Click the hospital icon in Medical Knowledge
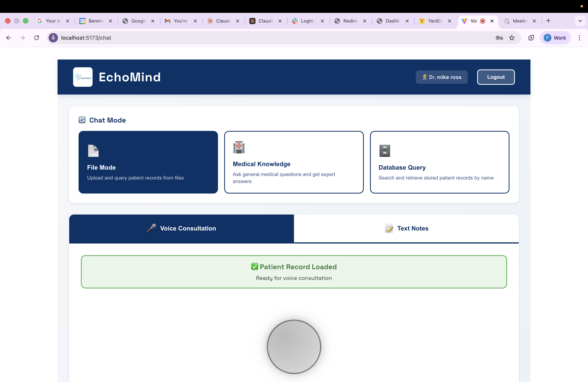The image size is (588, 382). (x=239, y=147)
